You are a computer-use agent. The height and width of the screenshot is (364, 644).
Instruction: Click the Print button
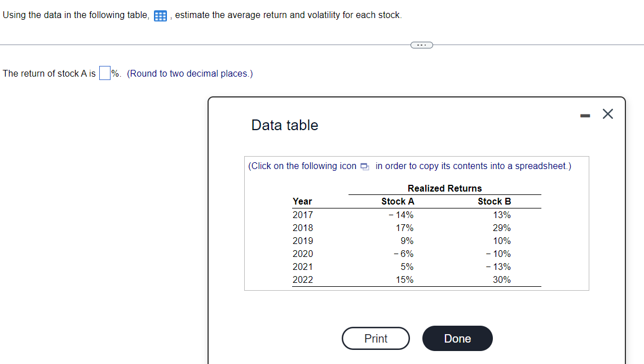pos(376,338)
